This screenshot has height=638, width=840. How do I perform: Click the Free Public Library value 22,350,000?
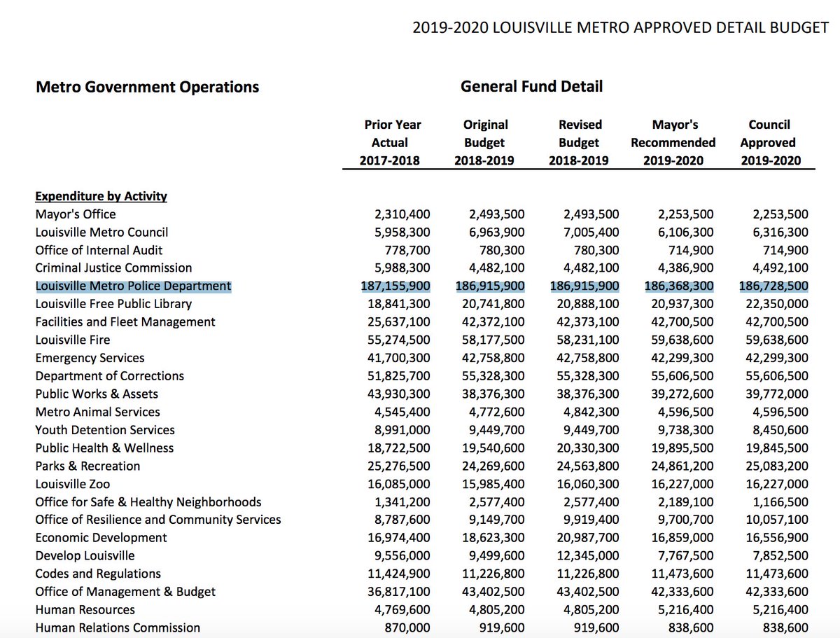coord(776,304)
